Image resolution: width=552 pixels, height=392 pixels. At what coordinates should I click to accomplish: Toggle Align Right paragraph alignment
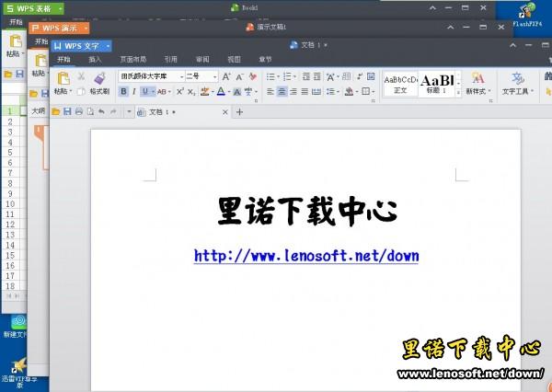(x=293, y=92)
